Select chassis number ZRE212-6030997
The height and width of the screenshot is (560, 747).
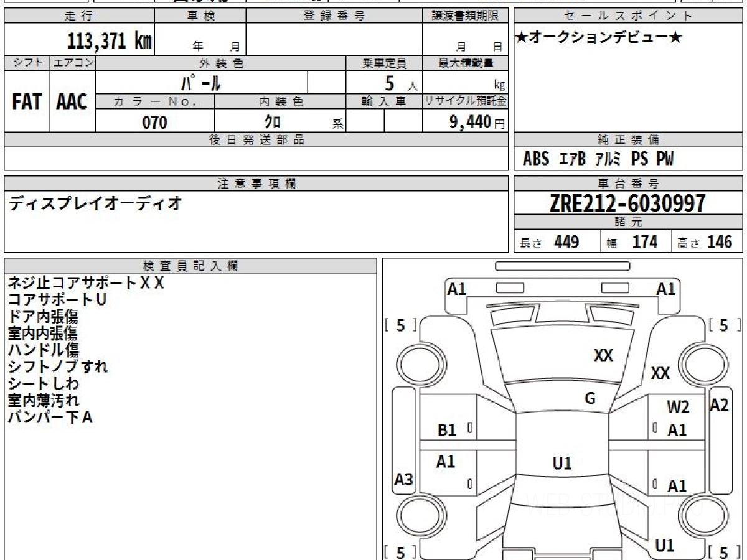coord(627,203)
